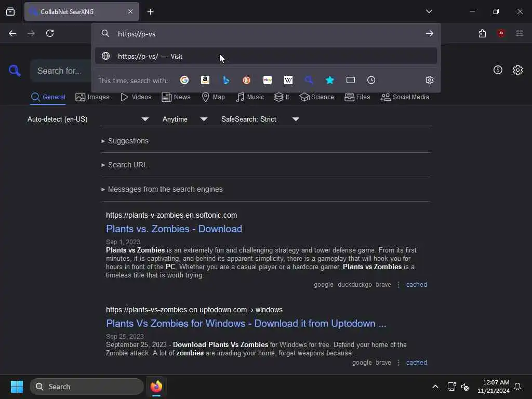Switch to the It category tab
532x399 pixels.
tap(282, 97)
